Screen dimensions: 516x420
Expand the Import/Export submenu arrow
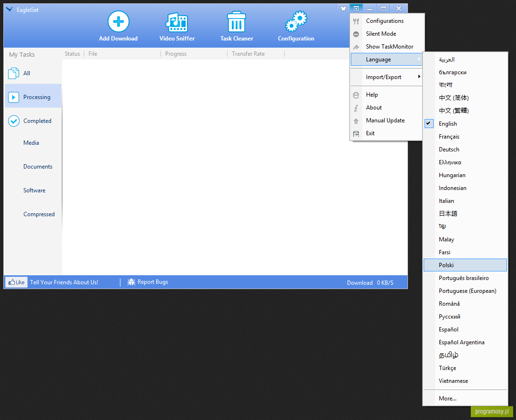419,76
